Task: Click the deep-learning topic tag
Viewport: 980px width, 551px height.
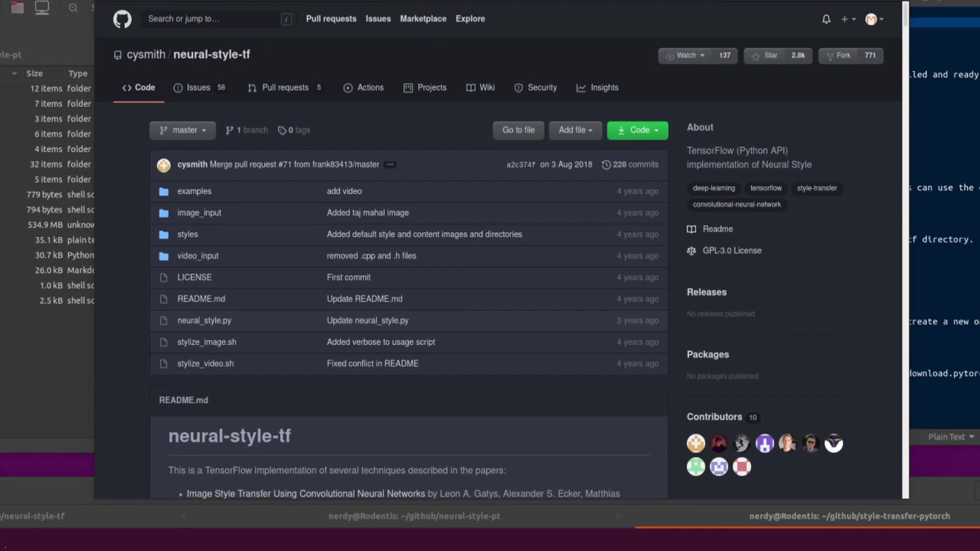Action: point(714,188)
